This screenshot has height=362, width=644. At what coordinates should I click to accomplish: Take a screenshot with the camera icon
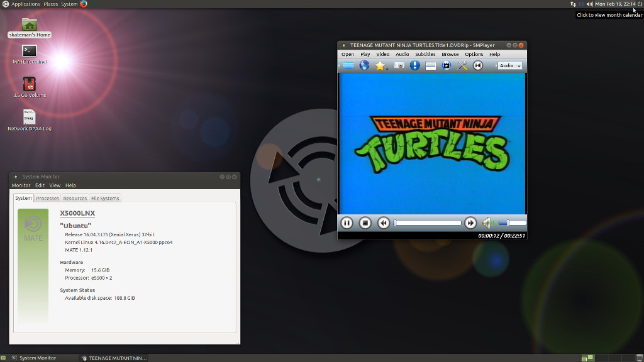399,65
